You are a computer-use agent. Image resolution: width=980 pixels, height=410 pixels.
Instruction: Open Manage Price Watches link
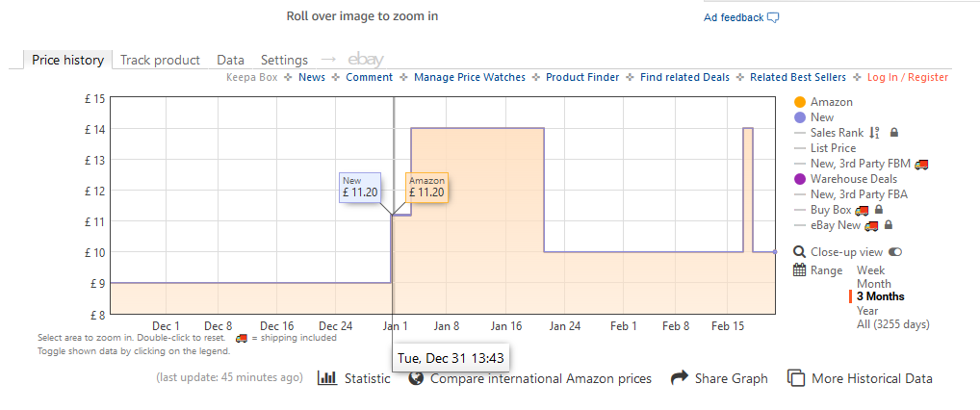tap(470, 77)
